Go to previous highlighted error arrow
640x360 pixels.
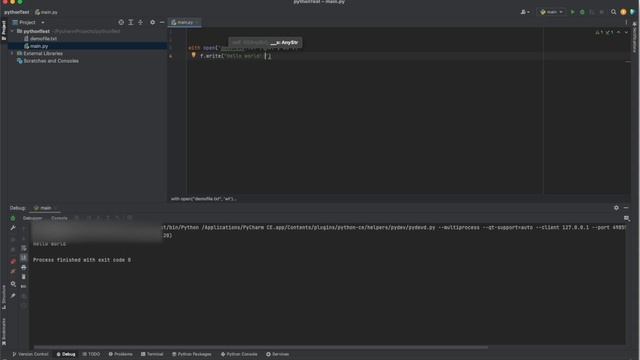click(618, 32)
